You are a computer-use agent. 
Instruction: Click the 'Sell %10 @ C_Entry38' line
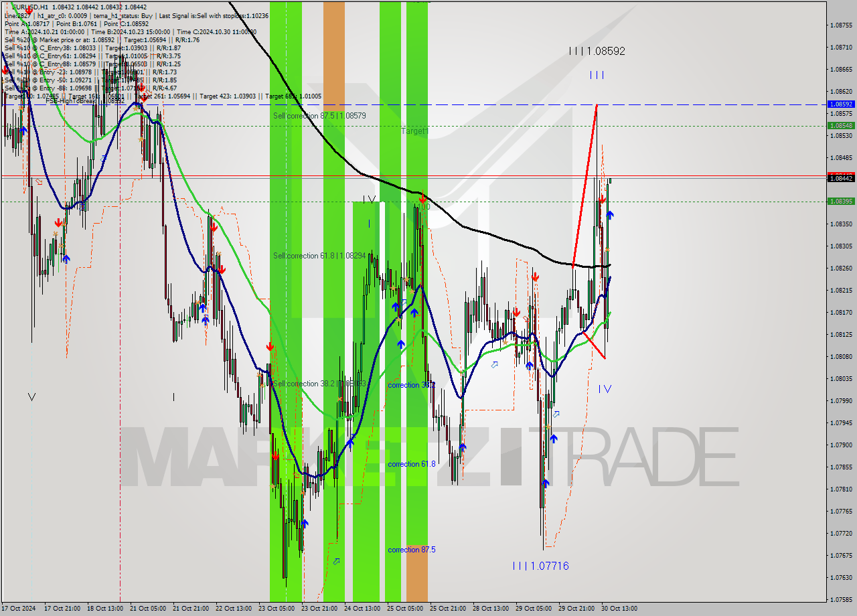92,48
